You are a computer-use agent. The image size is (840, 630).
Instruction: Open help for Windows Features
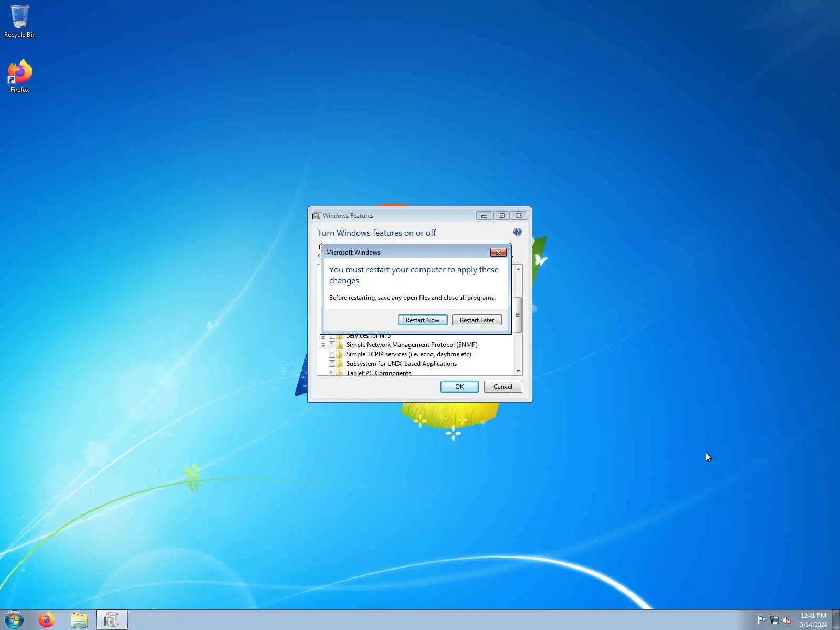click(518, 232)
